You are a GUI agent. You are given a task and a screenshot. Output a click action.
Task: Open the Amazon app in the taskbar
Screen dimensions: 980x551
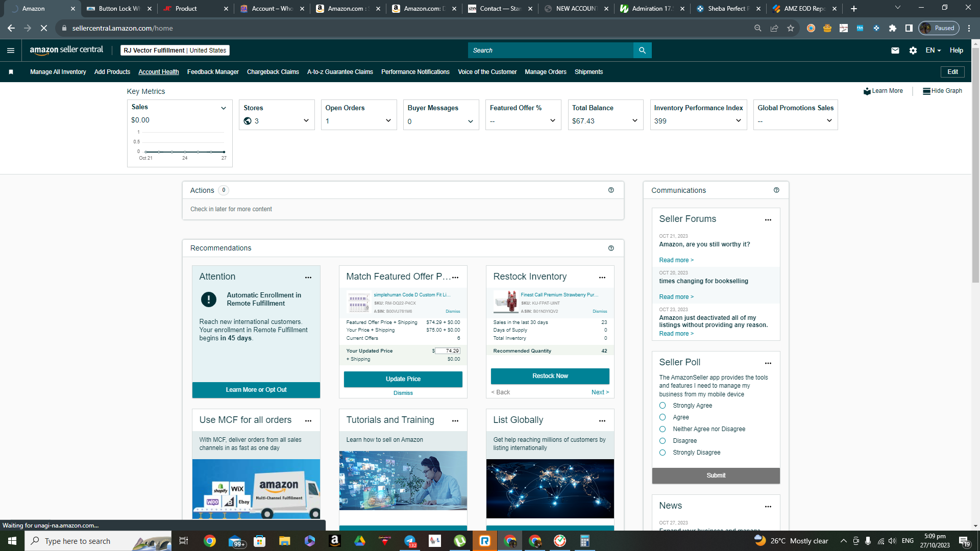click(x=335, y=541)
